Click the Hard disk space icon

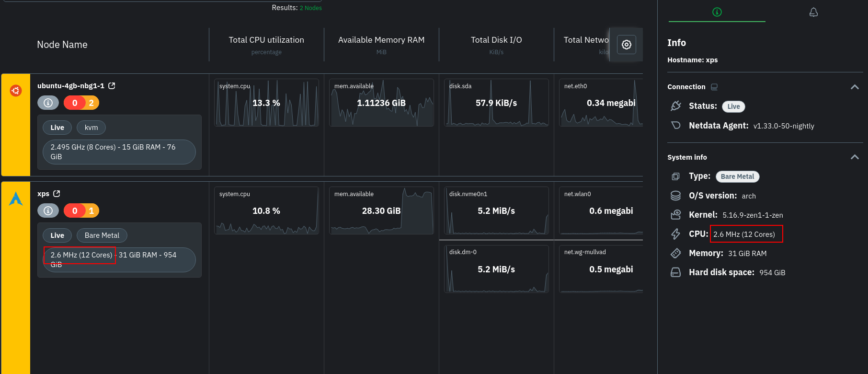click(x=675, y=272)
